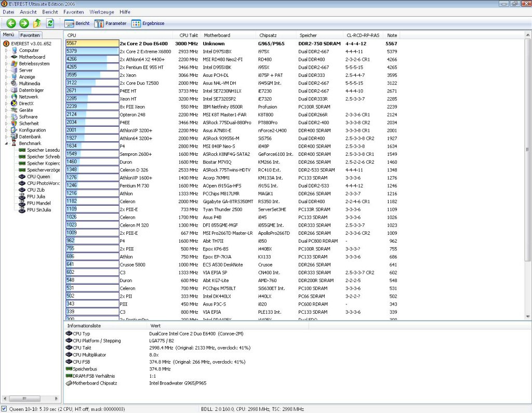Click the 5379 score bar for Core 2 Extreme X6800

tap(92, 51)
